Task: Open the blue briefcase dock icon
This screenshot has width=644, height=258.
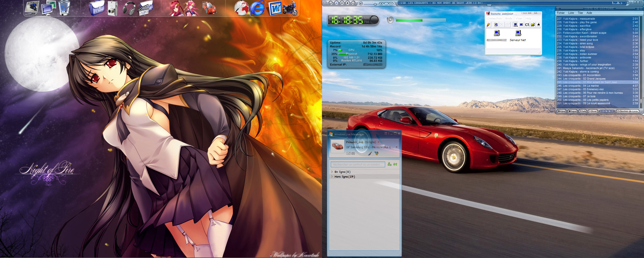Action: [x=97, y=8]
